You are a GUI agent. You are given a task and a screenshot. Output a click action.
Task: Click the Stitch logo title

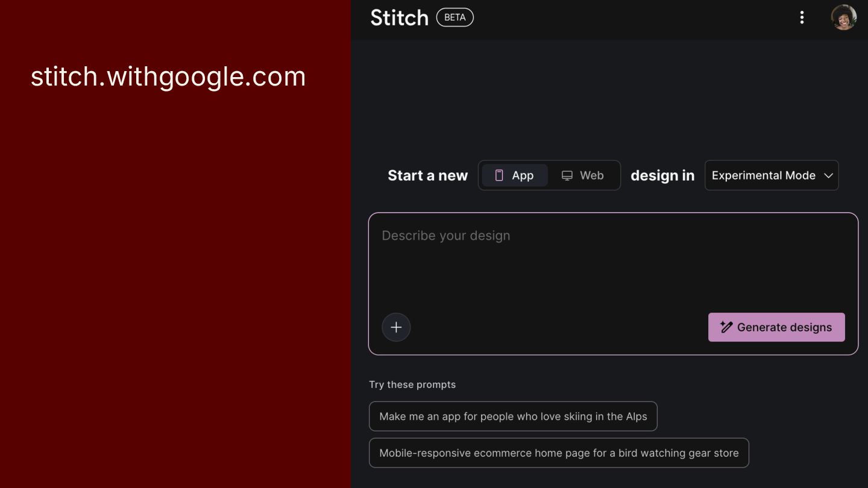click(x=399, y=17)
